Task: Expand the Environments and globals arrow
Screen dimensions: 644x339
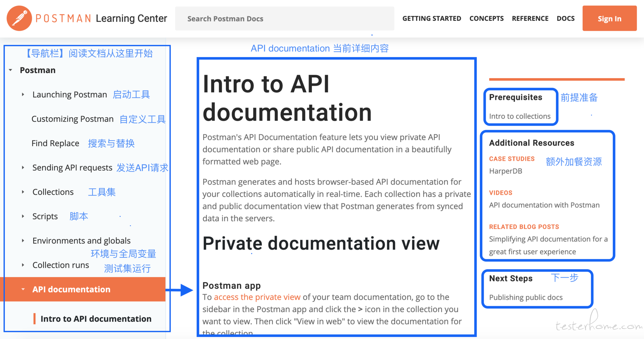Action: pos(23,240)
